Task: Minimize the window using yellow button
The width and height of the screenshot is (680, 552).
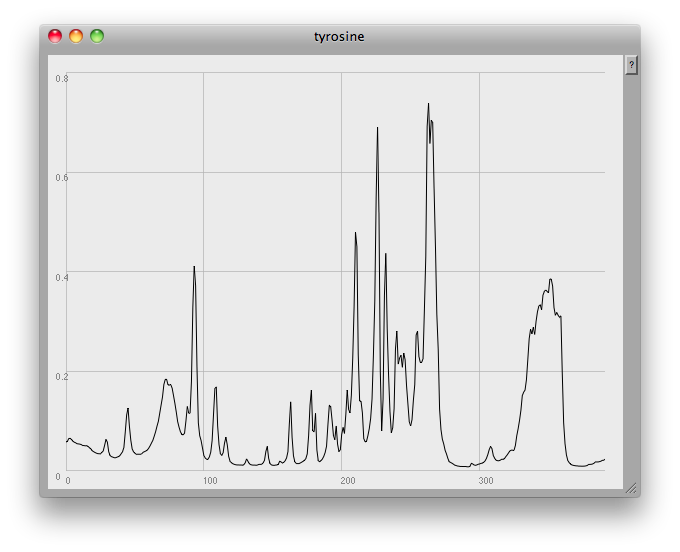Action: click(76, 37)
